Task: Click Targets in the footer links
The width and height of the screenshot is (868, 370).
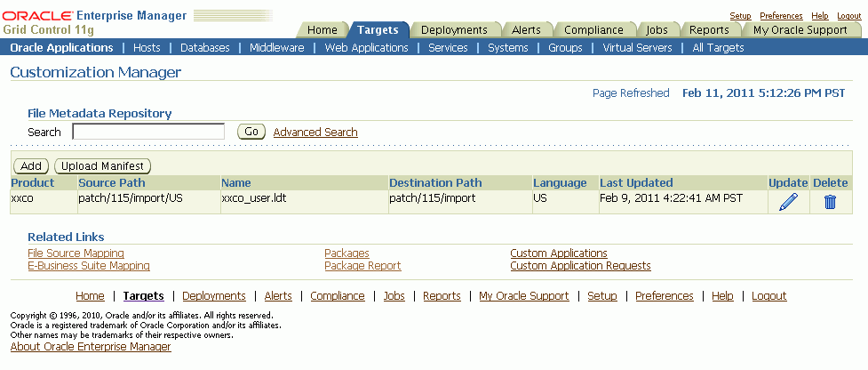Action: pyautogui.click(x=143, y=296)
